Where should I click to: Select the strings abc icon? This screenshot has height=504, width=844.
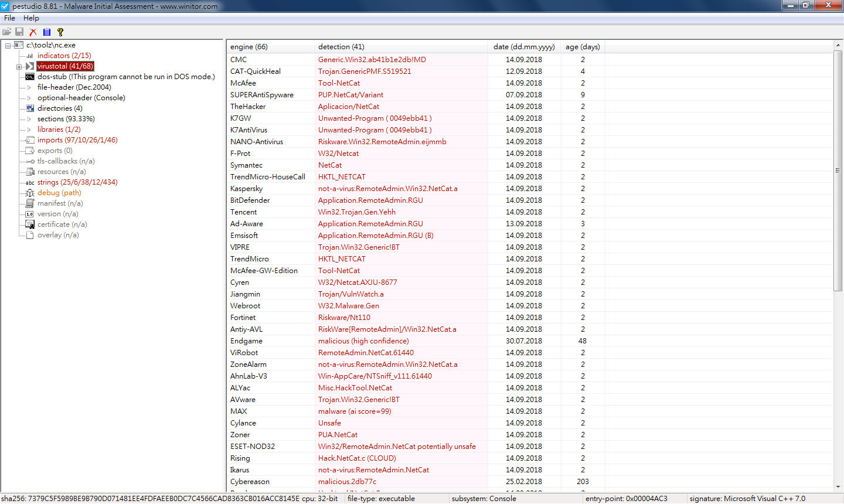point(30,182)
